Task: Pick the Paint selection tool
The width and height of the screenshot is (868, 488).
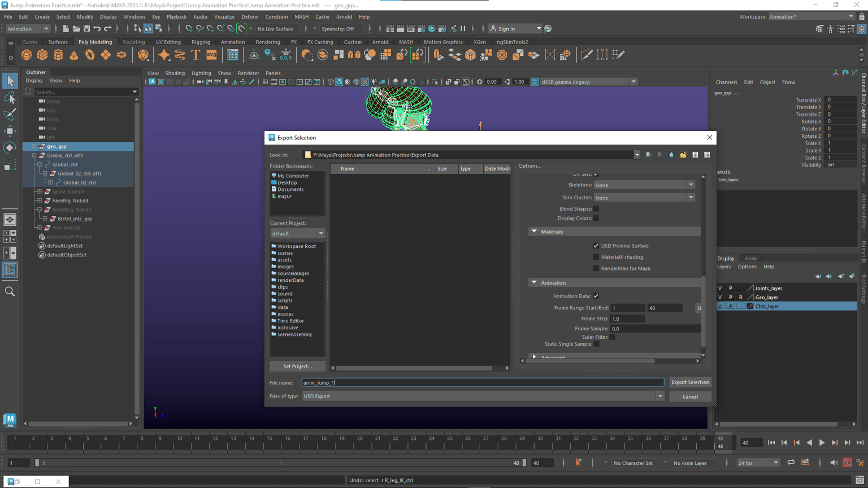Action: (x=10, y=115)
